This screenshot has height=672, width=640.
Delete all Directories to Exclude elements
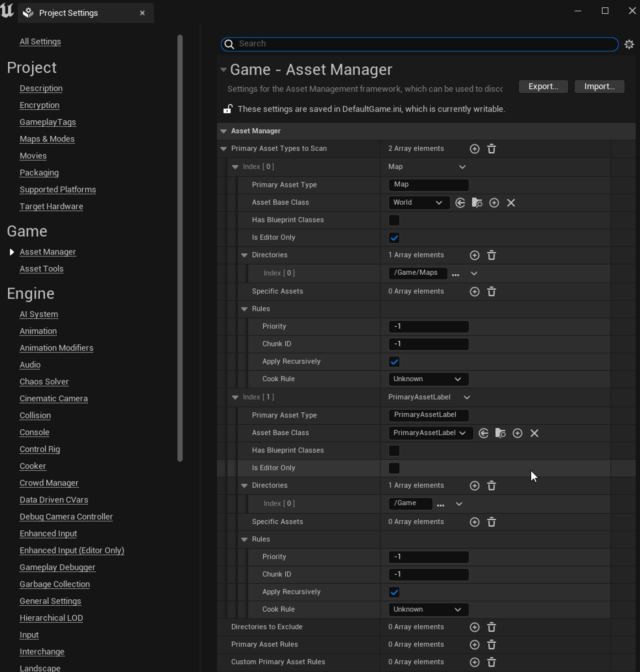pos(491,627)
